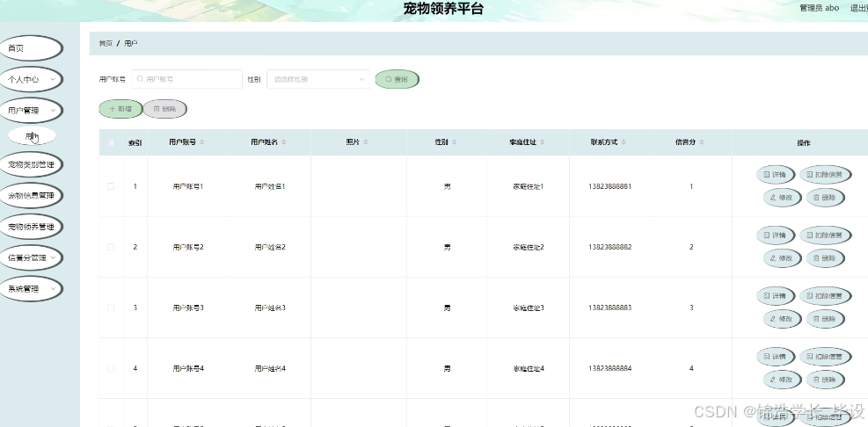Click 用户 in the breadcrumb
The width and height of the screenshot is (868, 427).
pos(131,43)
